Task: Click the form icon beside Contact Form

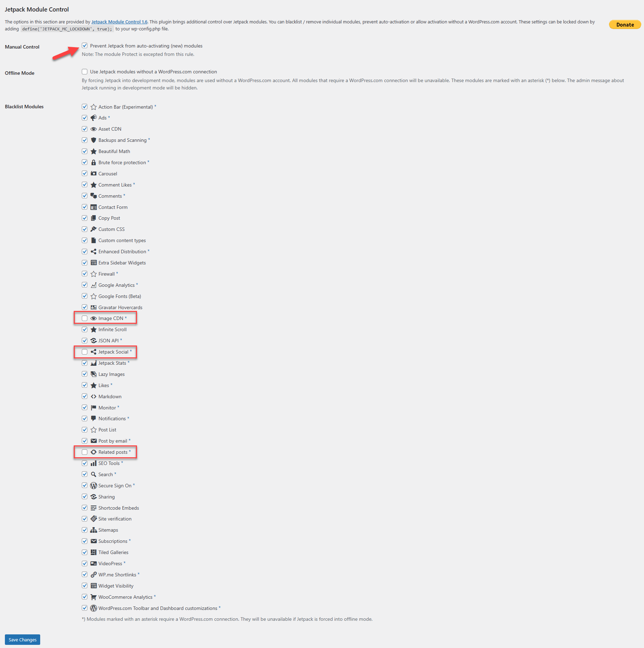Action: [94, 207]
